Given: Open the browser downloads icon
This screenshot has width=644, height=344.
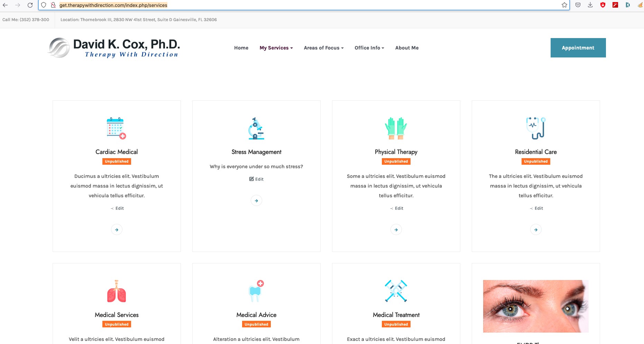Looking at the screenshot, I should tap(590, 5).
